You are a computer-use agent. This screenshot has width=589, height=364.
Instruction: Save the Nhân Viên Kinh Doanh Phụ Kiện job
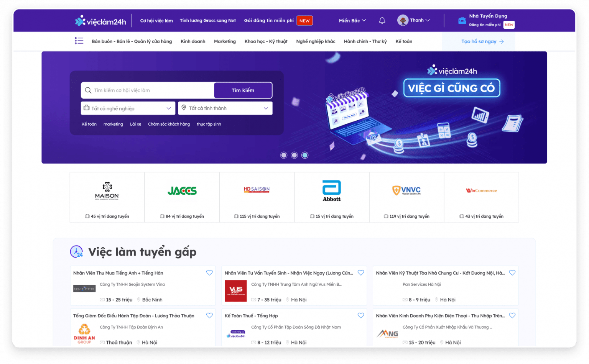point(512,316)
